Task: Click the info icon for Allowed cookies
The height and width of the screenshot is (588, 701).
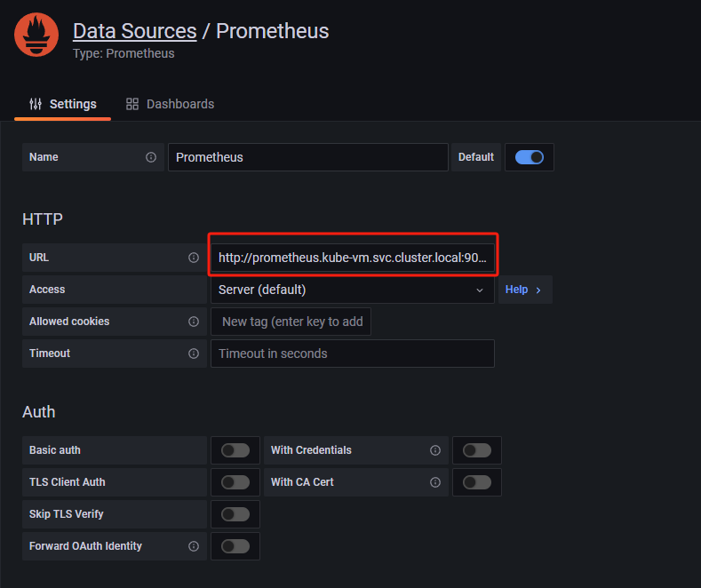Action: point(194,322)
